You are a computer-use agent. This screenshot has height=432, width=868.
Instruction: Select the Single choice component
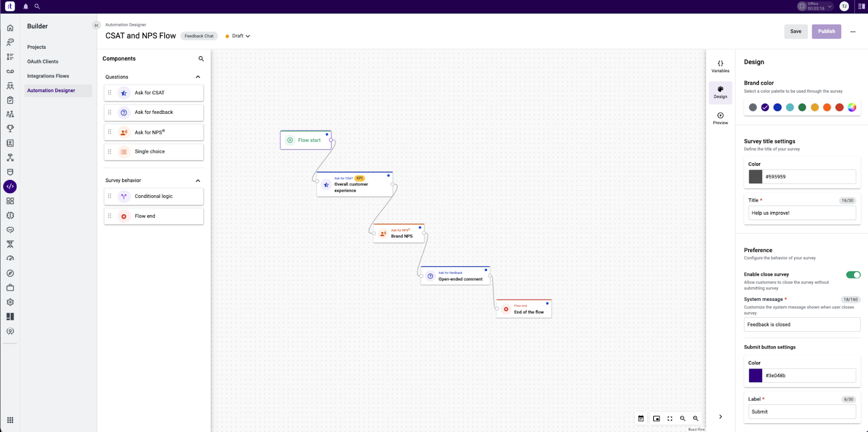[x=154, y=152]
